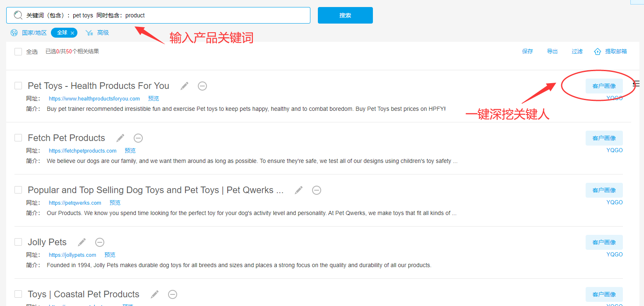Click YQGO in Jolly Pets row

click(615, 254)
